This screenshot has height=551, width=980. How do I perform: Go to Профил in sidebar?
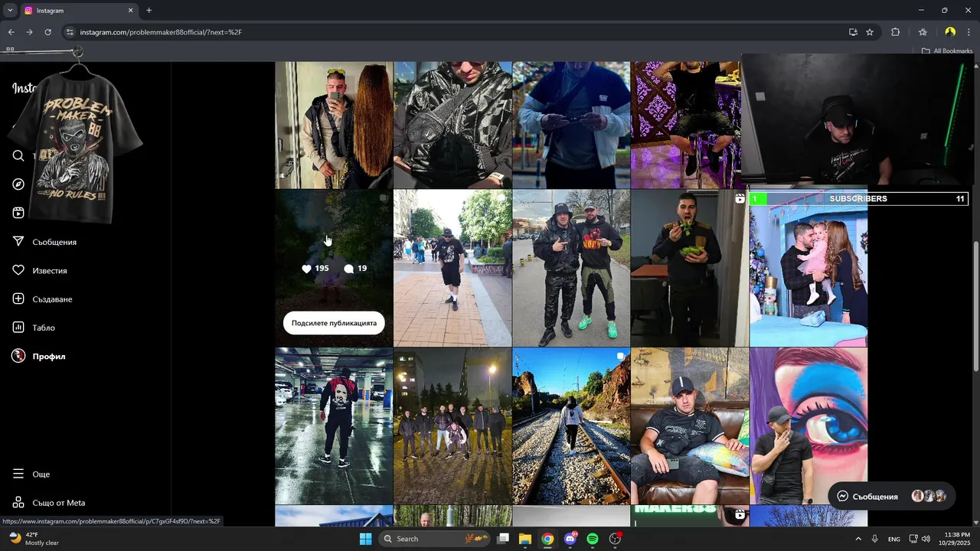(38, 356)
